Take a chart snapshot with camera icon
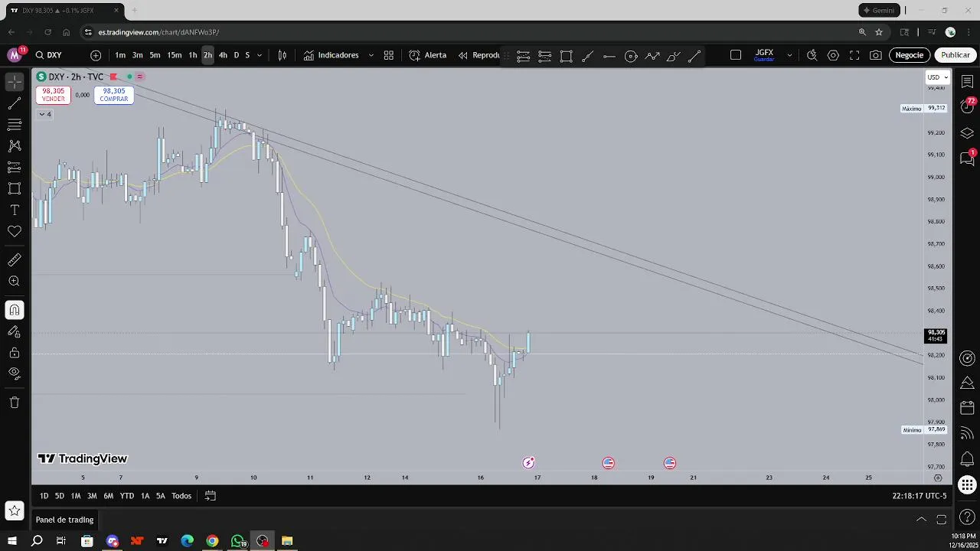 tap(876, 55)
